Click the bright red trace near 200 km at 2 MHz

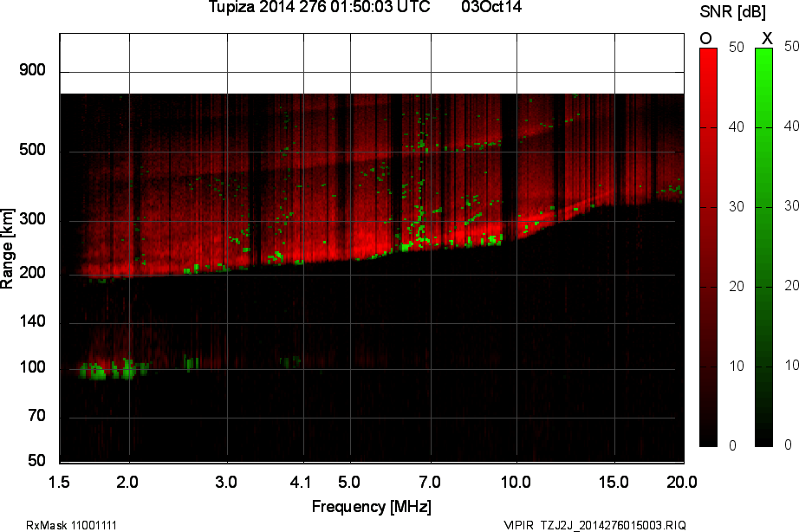point(128,269)
